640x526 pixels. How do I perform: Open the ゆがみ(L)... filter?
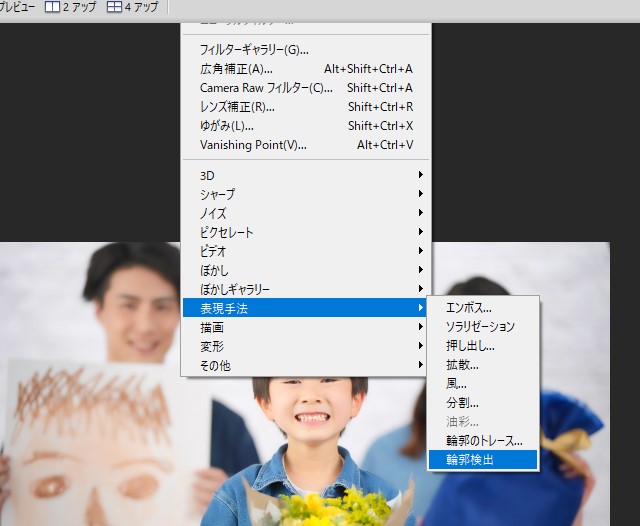point(306,126)
